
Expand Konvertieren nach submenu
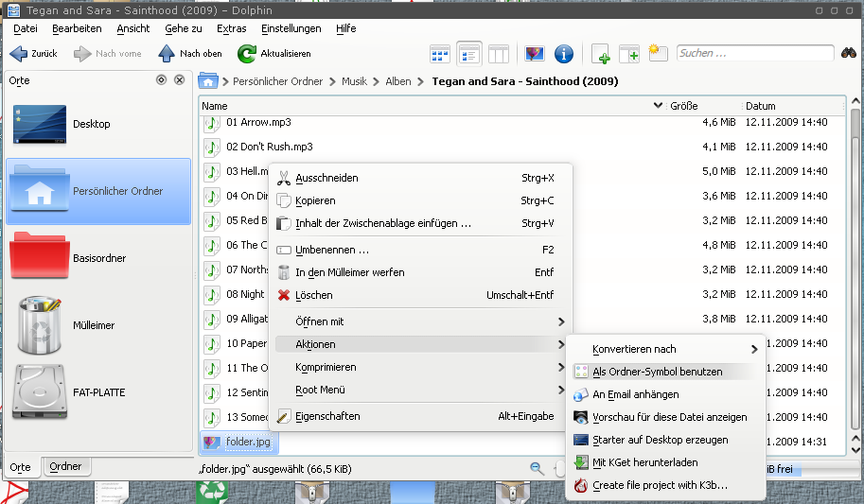pos(665,349)
